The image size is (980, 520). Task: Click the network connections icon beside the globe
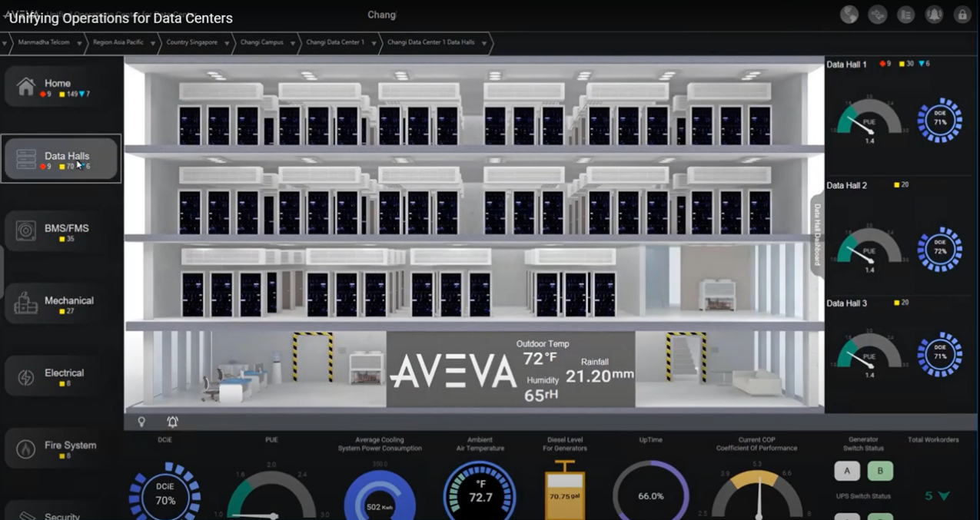click(x=878, y=15)
